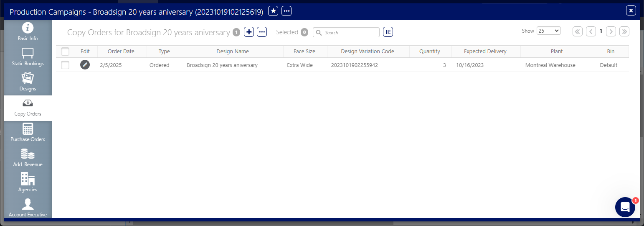The width and height of the screenshot is (644, 226).
Task: Expand the Show rows-per-page dropdown
Action: 548,31
